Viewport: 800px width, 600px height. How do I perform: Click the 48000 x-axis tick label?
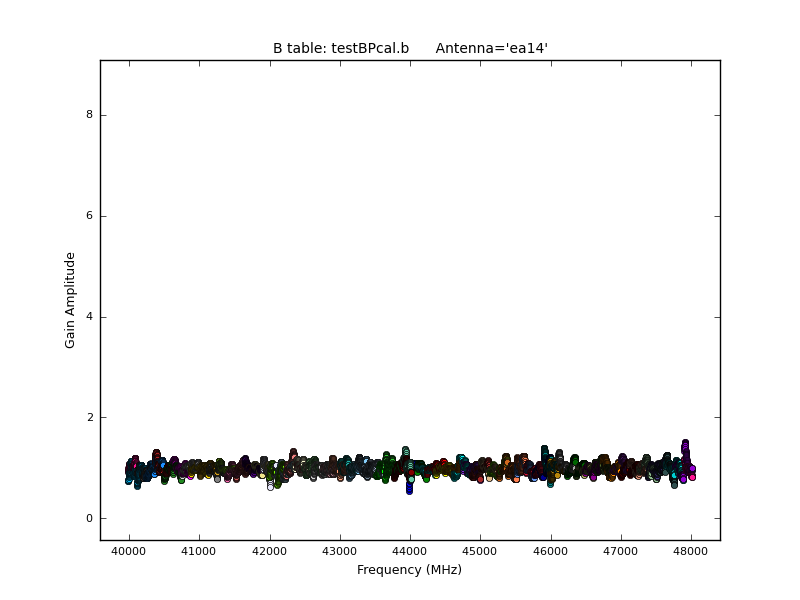click(x=691, y=551)
